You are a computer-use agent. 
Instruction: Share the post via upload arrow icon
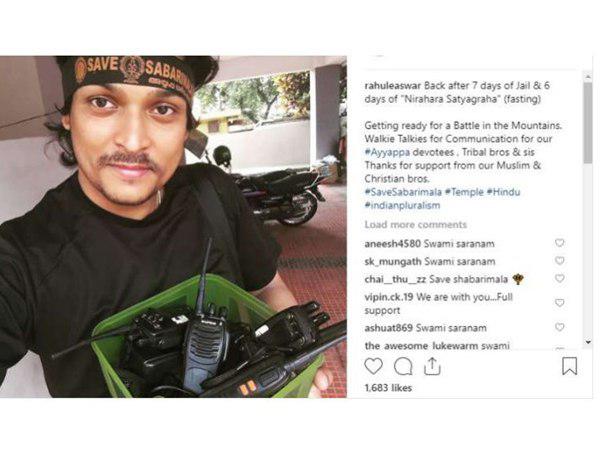click(x=432, y=366)
